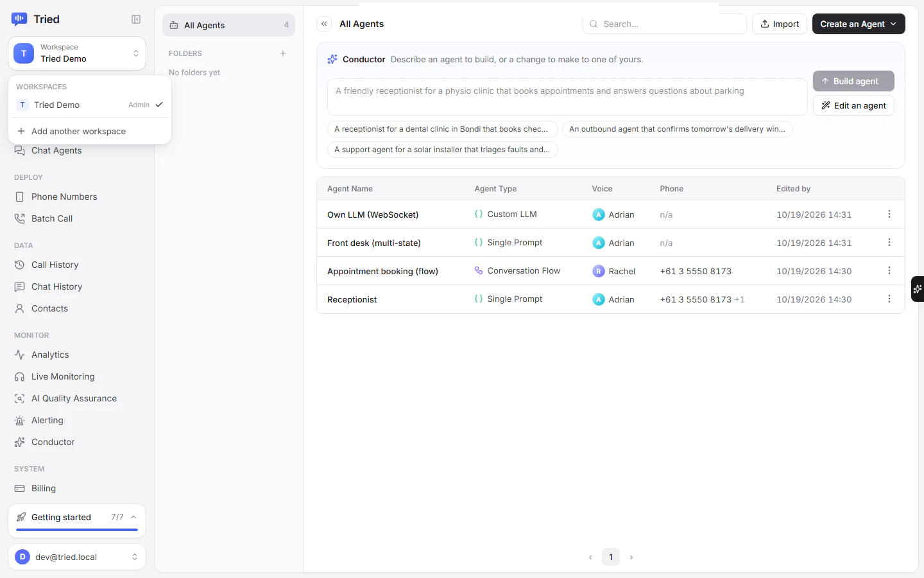Viewport: 924px width, 578px height.
Task: Open the Create an Agent dropdown
Action: coord(859,24)
